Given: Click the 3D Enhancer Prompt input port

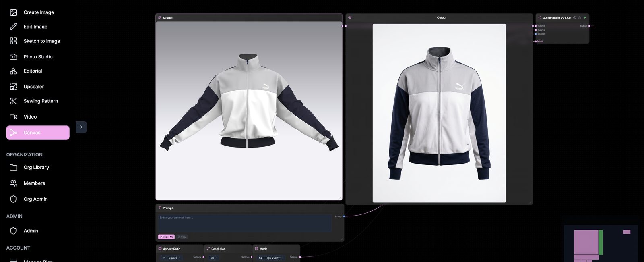Looking at the screenshot, I should pyautogui.click(x=536, y=34).
